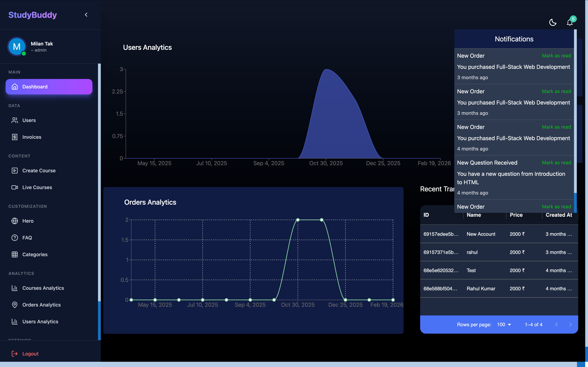This screenshot has height=367, width=588.
Task: Go to next page with right chevron
Action: tap(570, 324)
